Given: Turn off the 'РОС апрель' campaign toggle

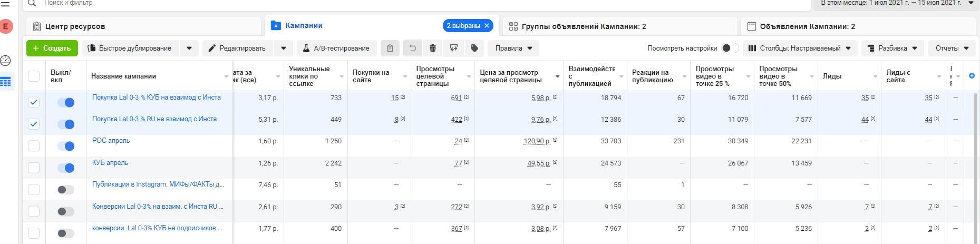Looking at the screenshot, I should tap(66, 146).
